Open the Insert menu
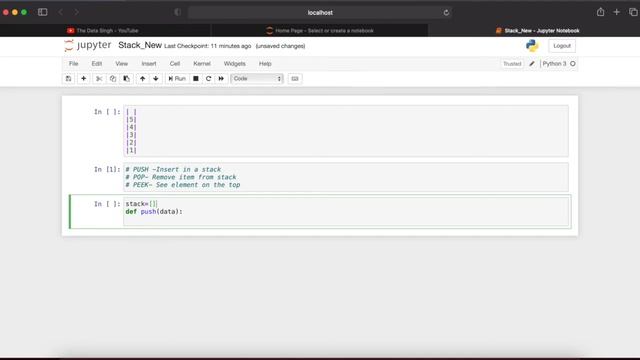Image resolution: width=640 pixels, height=360 pixels. coord(149,64)
